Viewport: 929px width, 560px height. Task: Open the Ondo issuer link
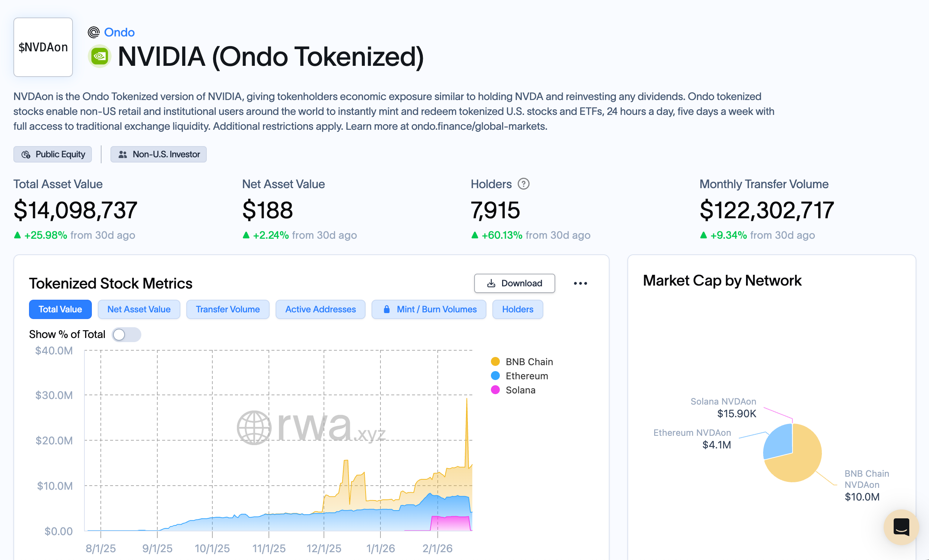119,32
